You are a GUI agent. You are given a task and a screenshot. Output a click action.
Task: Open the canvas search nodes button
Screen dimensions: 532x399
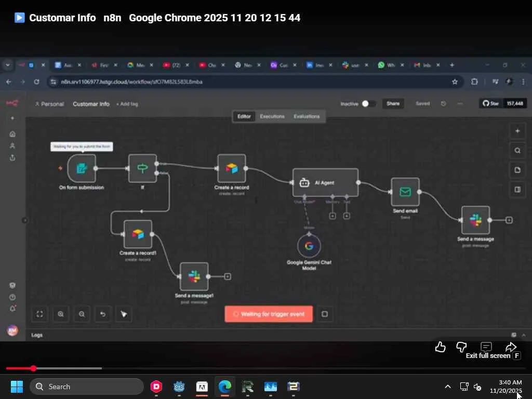tap(517, 151)
